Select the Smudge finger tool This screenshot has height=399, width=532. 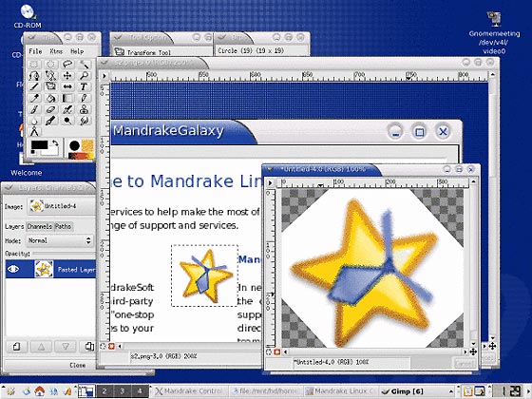(85, 121)
